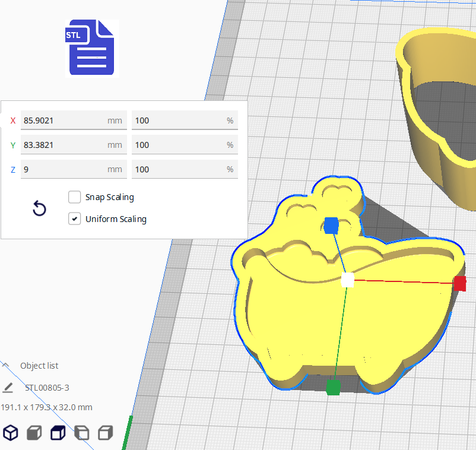The height and width of the screenshot is (450, 476).
Task: Click the white center uniform scale handle
Action: 348,280
